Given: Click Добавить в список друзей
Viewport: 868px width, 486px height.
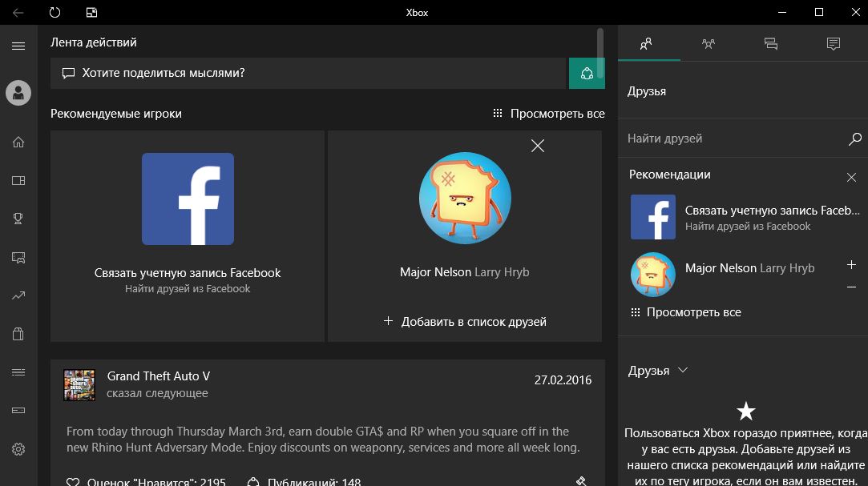Looking at the screenshot, I should (x=465, y=321).
